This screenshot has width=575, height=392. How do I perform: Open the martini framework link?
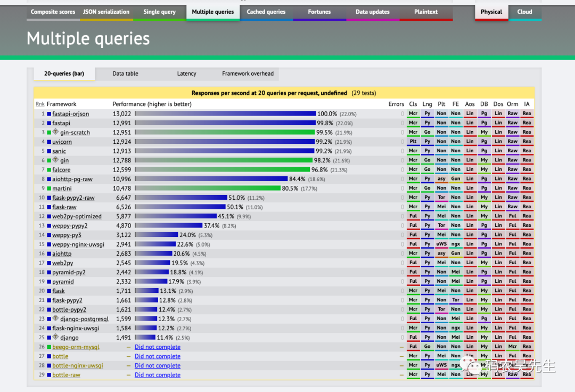coord(62,189)
